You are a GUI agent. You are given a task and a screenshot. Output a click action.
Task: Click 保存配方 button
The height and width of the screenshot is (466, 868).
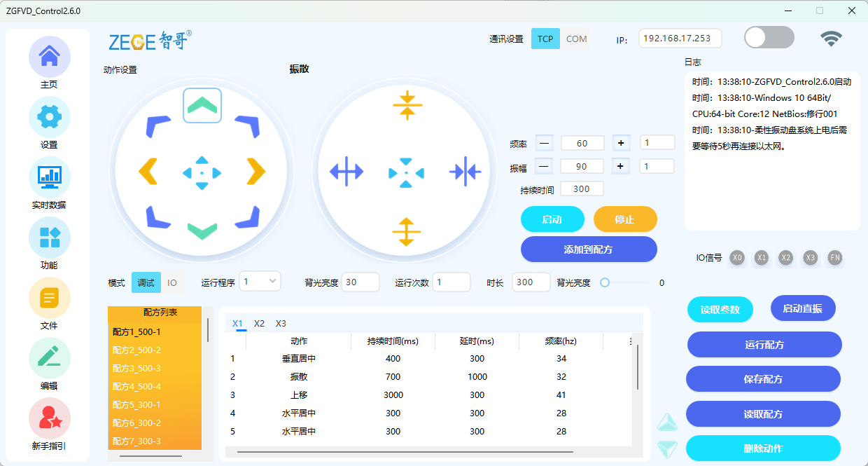click(764, 379)
